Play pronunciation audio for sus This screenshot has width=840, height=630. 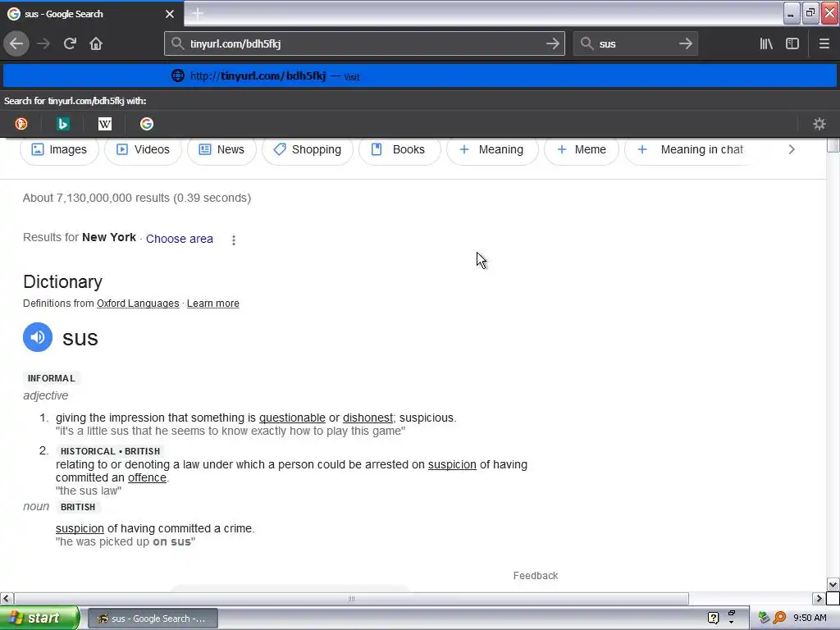38,337
